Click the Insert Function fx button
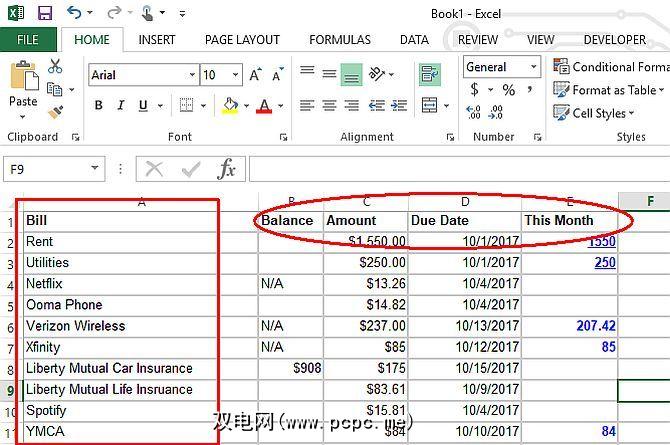The image size is (670, 445). click(x=226, y=169)
